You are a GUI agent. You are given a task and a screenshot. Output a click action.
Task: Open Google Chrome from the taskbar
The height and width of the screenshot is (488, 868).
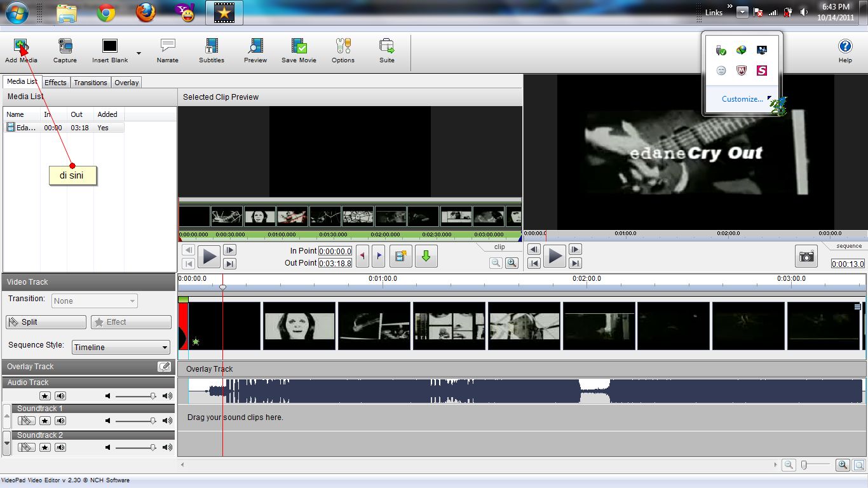pos(105,13)
